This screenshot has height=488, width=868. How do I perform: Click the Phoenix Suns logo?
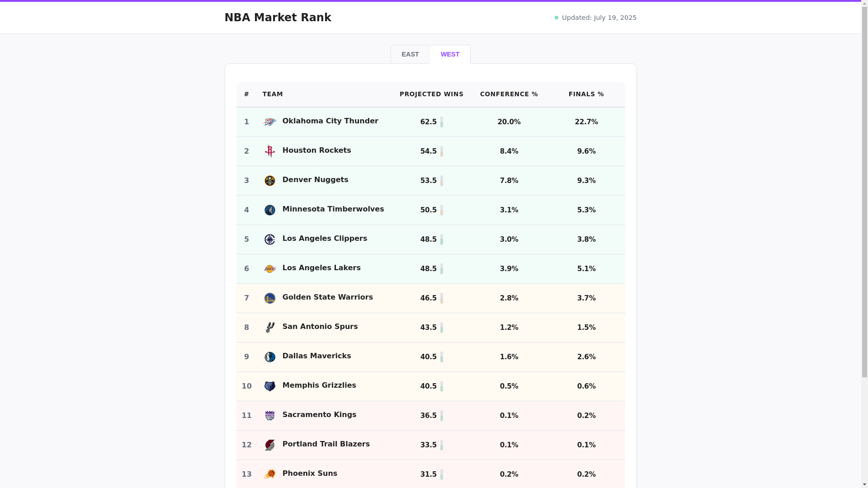[270, 474]
